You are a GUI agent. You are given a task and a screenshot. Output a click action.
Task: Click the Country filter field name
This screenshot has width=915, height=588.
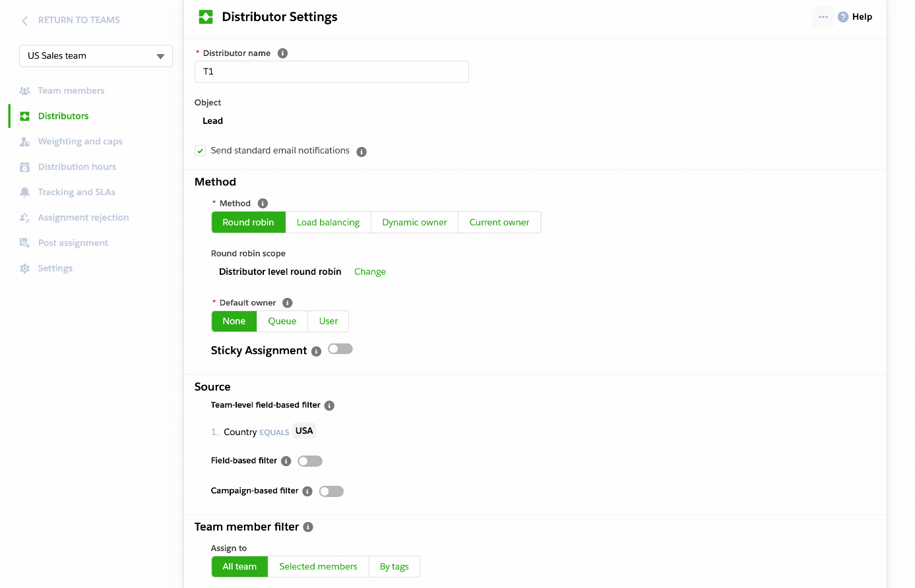coord(240,432)
